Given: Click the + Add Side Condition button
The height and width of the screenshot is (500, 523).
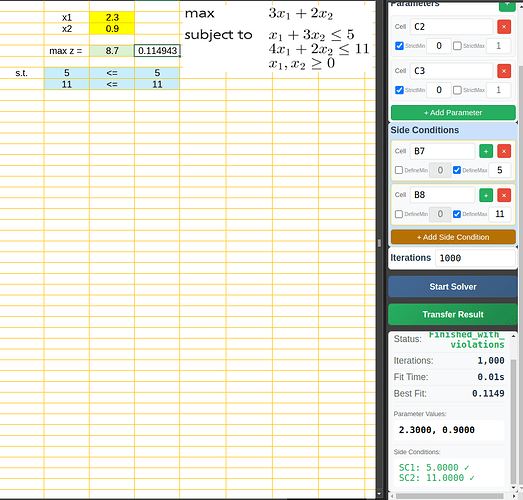Looking at the screenshot, I should pyautogui.click(x=453, y=237).
